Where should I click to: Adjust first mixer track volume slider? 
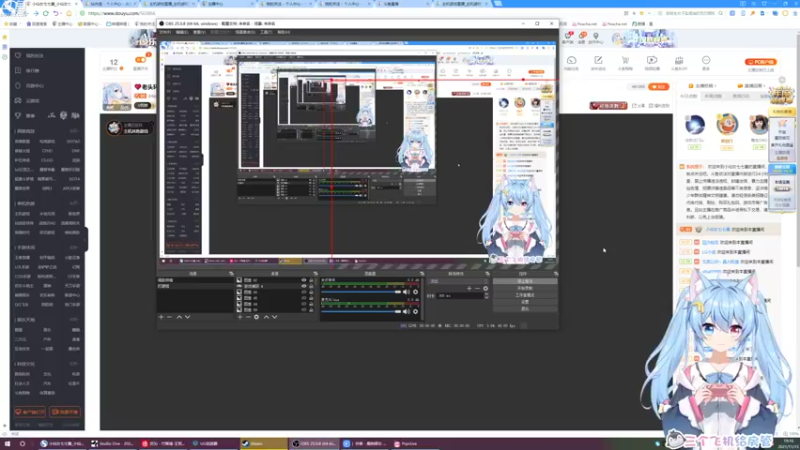click(x=361, y=292)
